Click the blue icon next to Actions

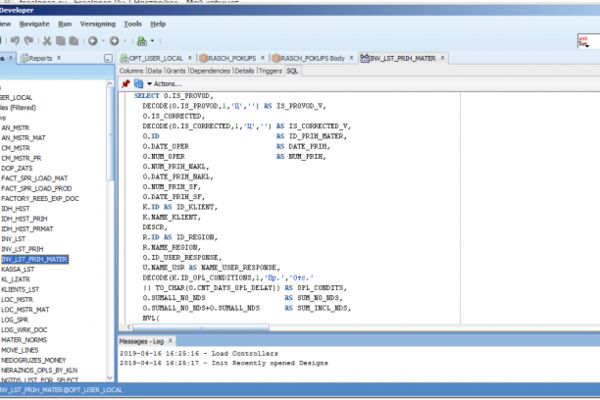pos(139,83)
